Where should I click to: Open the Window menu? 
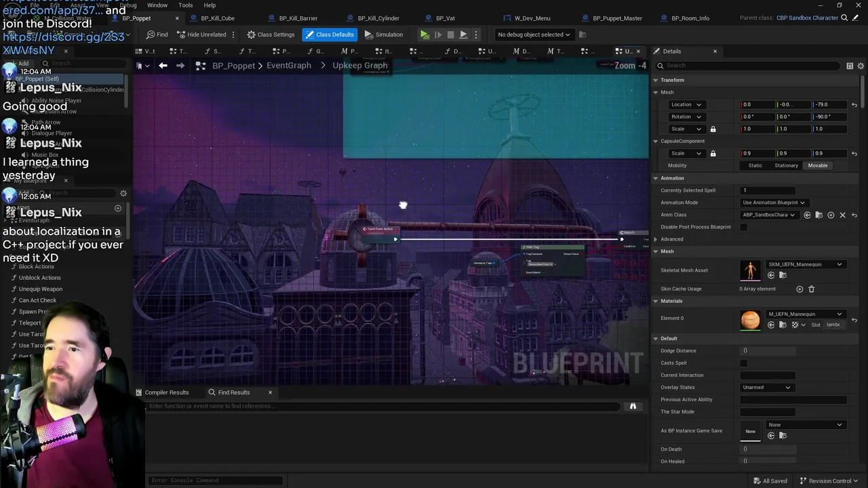[x=157, y=5]
